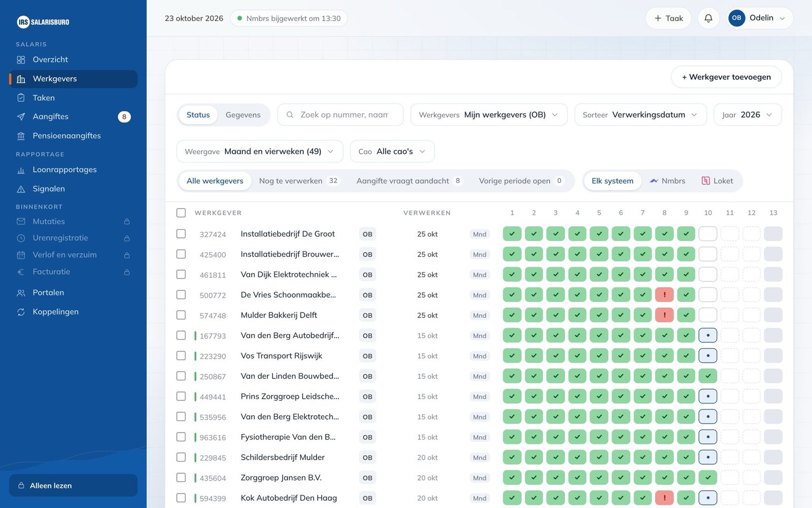Toggle the select-all Werkgever checkbox

tap(181, 213)
